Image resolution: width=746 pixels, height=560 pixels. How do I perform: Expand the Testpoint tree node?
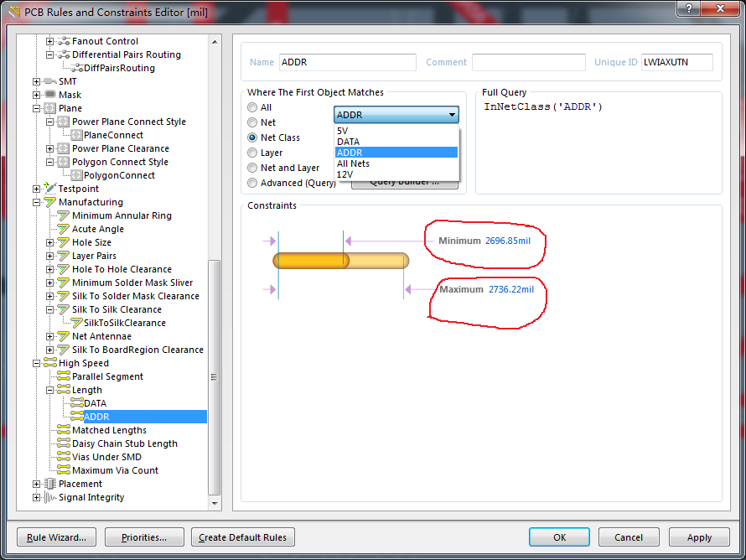tap(37, 189)
